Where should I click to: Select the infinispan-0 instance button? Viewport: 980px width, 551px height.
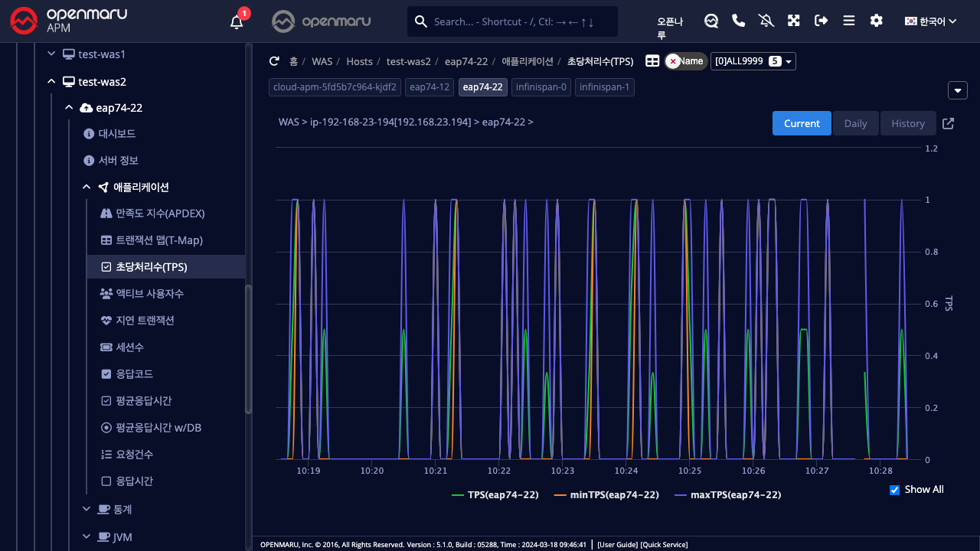[541, 87]
